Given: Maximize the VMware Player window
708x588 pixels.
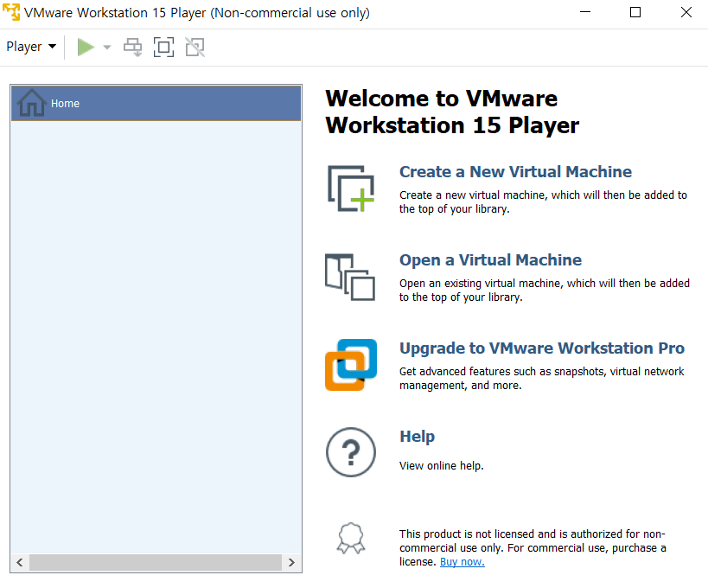Looking at the screenshot, I should click(x=635, y=12).
